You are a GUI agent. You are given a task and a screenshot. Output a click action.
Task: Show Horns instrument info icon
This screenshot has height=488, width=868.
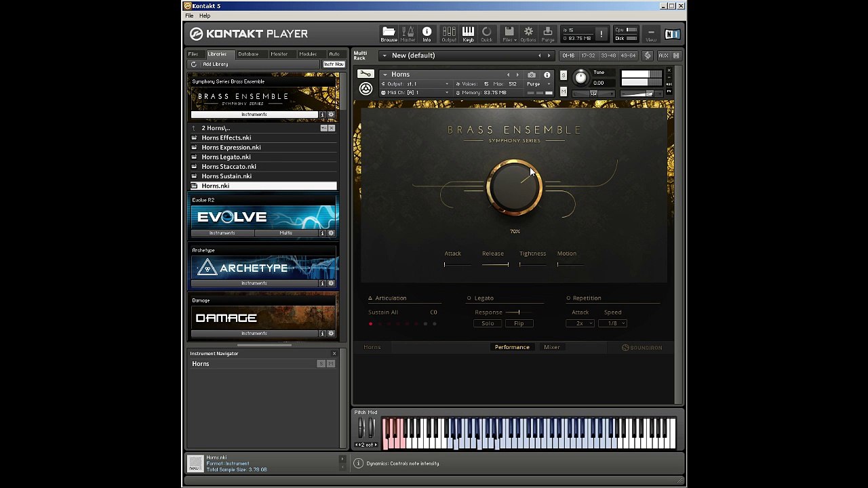[547, 75]
